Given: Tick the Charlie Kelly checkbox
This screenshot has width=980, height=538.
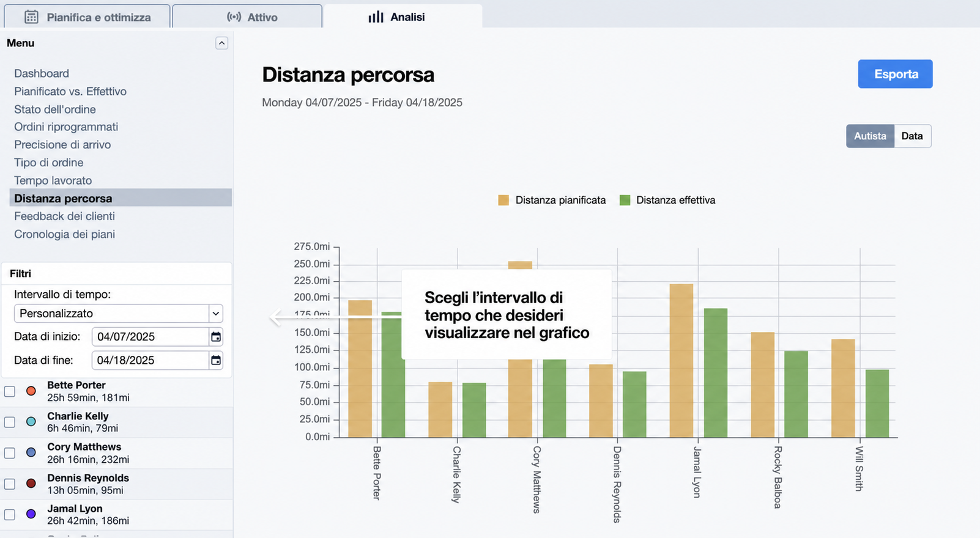Looking at the screenshot, I should pos(10,422).
